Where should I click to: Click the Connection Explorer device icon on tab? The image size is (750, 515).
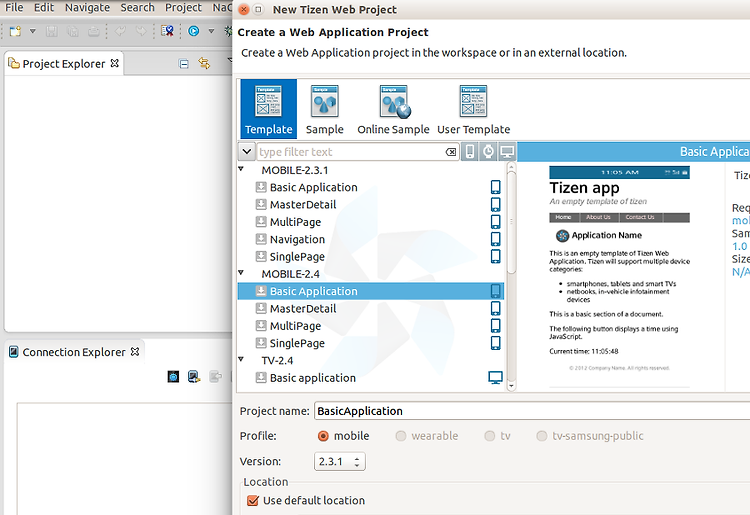14,352
